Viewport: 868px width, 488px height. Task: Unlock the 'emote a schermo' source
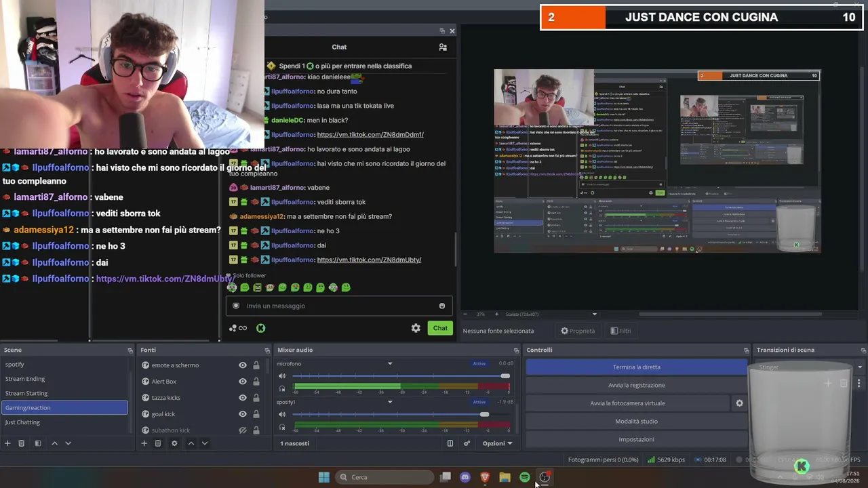coord(256,365)
